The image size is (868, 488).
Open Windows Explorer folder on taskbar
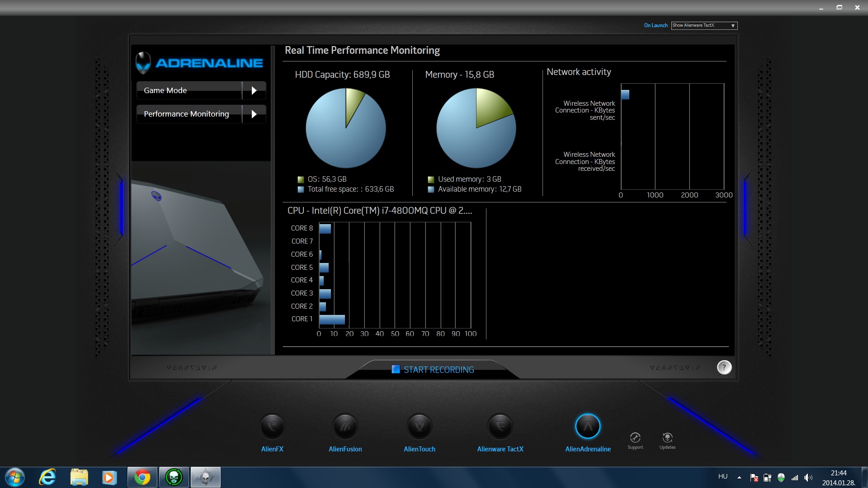(x=79, y=477)
